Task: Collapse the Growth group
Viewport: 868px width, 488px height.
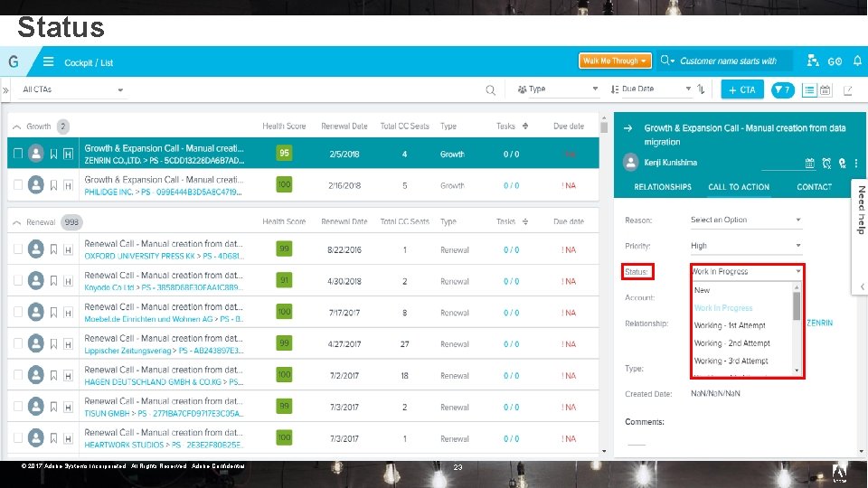Action: click(16, 127)
